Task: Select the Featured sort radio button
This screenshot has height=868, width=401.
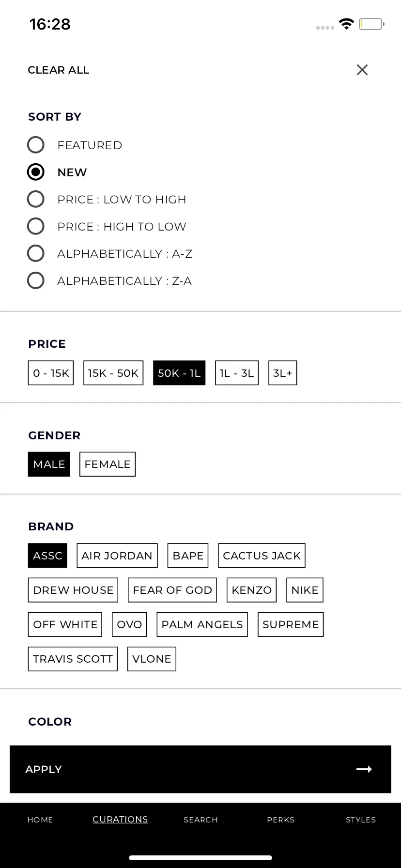Action: pos(36,145)
